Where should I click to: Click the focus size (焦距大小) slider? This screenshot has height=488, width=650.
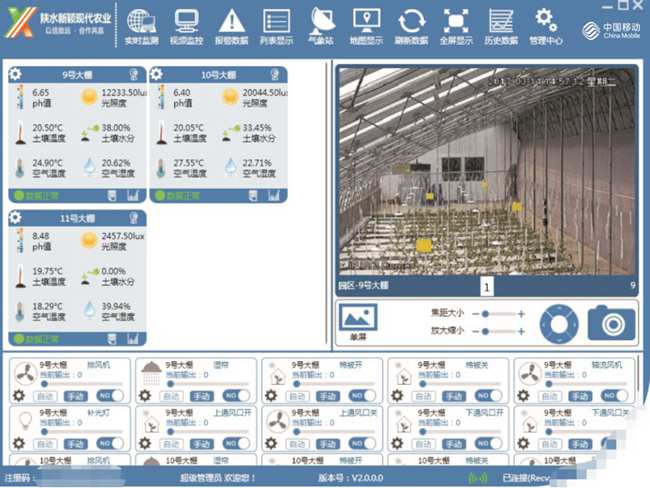498,314
